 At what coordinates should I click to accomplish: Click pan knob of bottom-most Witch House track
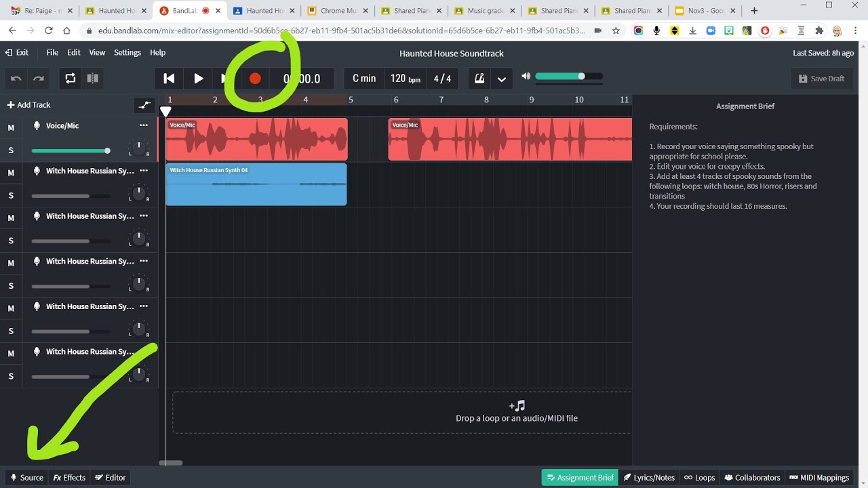(x=138, y=373)
